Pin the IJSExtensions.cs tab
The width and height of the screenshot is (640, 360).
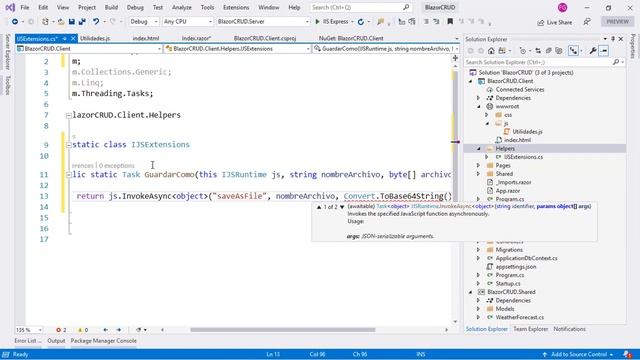pos(64,38)
